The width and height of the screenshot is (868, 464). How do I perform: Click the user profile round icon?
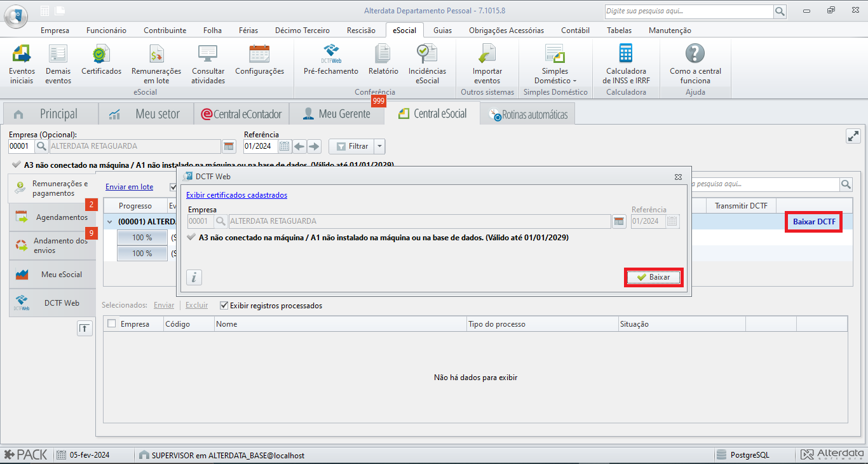tap(16, 15)
